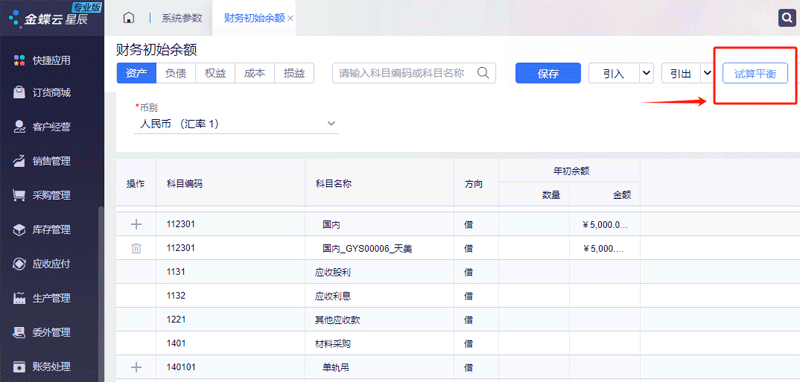
Task: Expand the 引入 dropdown arrow
Action: pos(646,73)
